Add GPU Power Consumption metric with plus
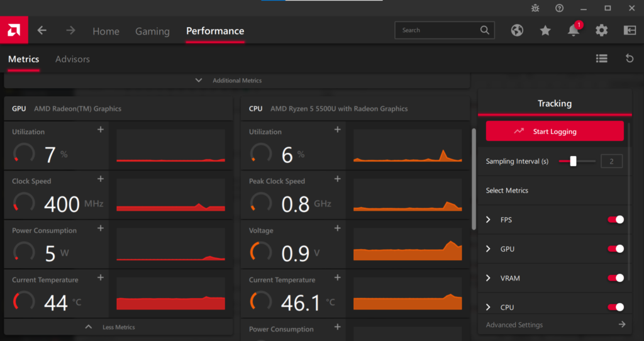 coord(100,228)
